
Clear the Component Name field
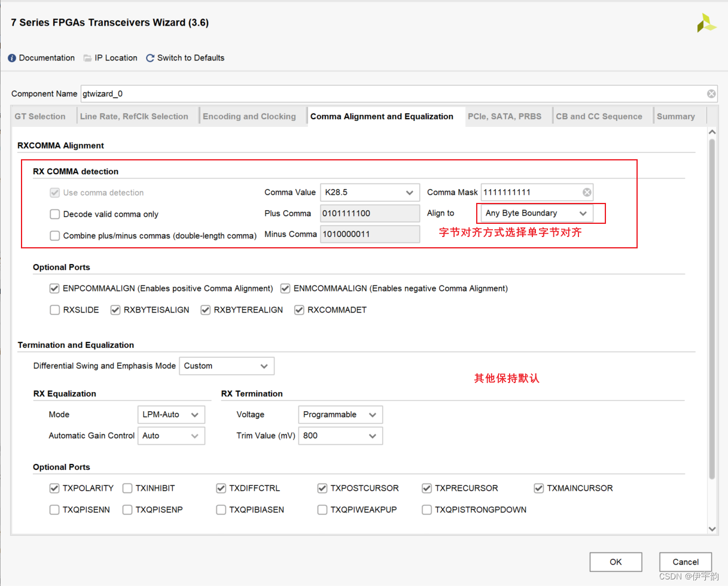click(711, 93)
